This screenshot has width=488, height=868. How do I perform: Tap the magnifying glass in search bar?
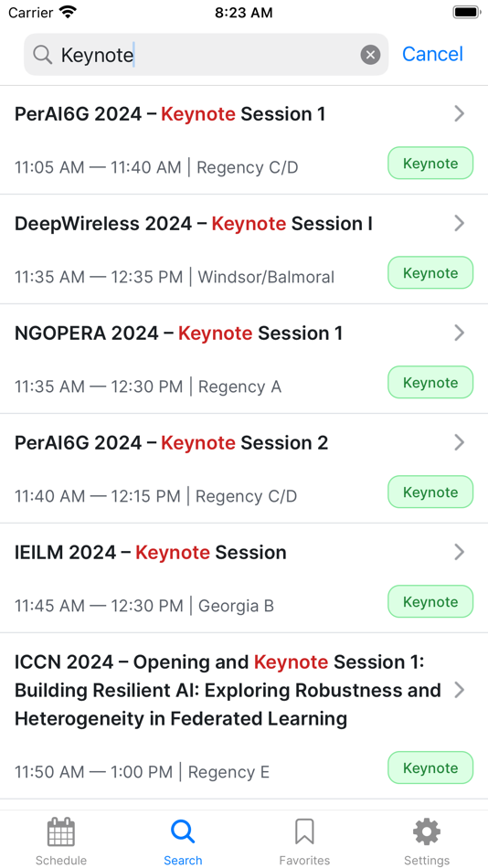[x=43, y=55]
